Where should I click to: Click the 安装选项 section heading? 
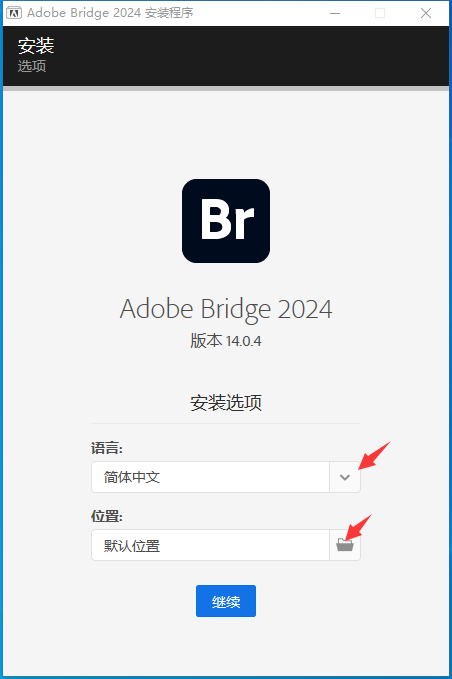(x=226, y=403)
